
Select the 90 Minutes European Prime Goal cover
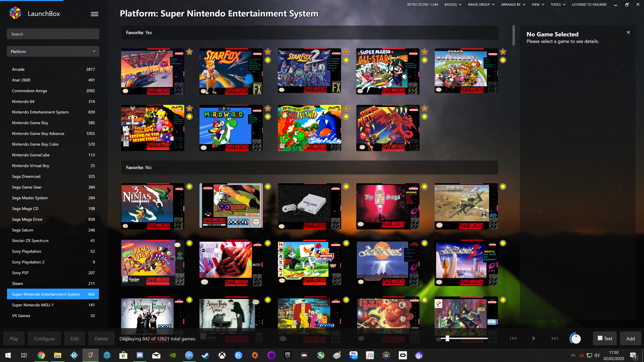pyautogui.click(x=231, y=206)
